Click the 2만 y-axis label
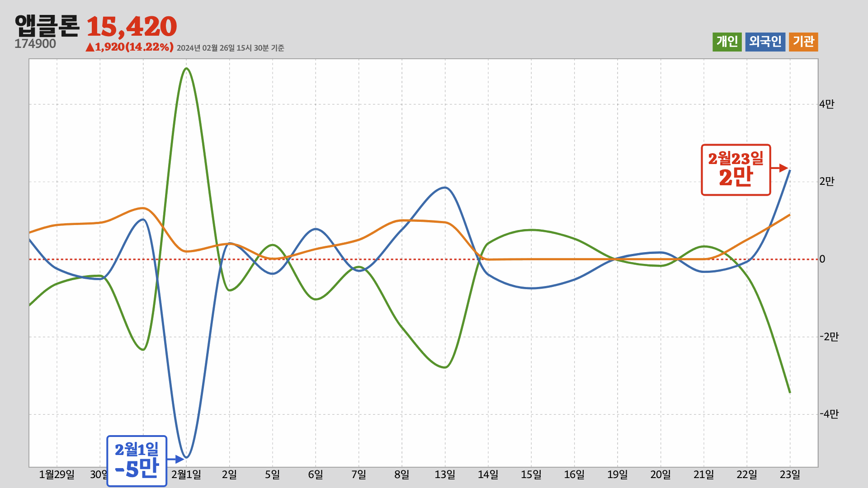The height and width of the screenshot is (488, 868). click(x=827, y=182)
